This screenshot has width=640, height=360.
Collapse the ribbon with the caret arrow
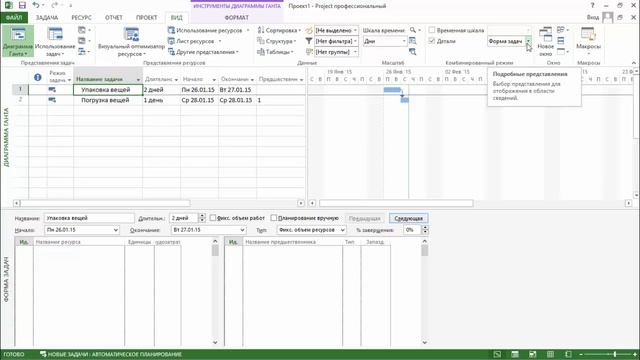(x=633, y=63)
